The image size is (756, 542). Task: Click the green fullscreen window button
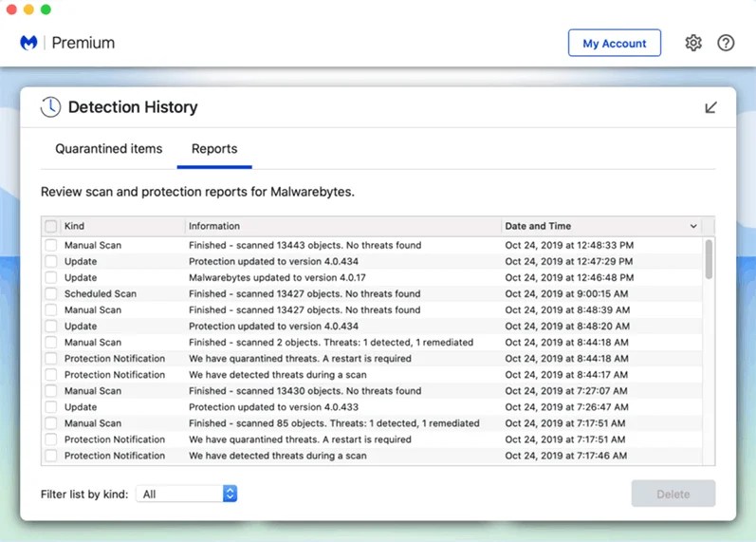click(46, 9)
